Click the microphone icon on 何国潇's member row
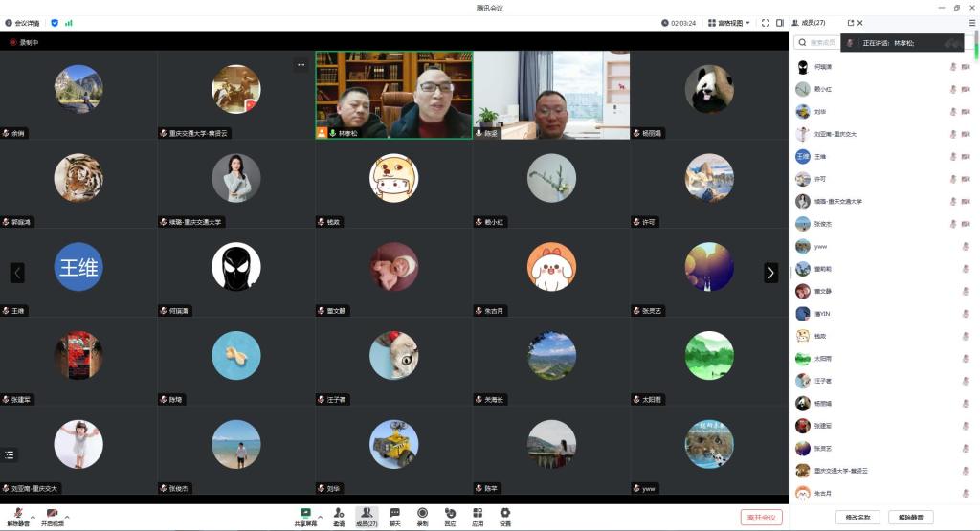Image resolution: width=980 pixels, height=531 pixels. pyautogui.click(x=953, y=67)
